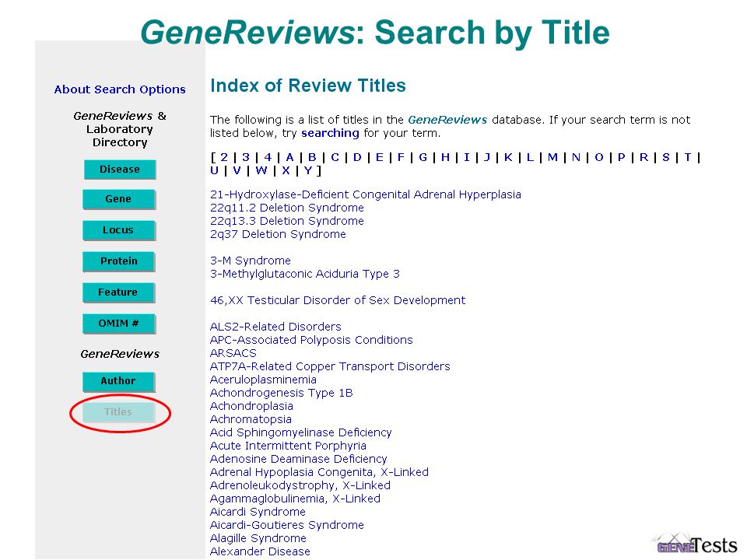Open the ARSACS review
This screenshot has width=747, height=560.
tap(233, 353)
